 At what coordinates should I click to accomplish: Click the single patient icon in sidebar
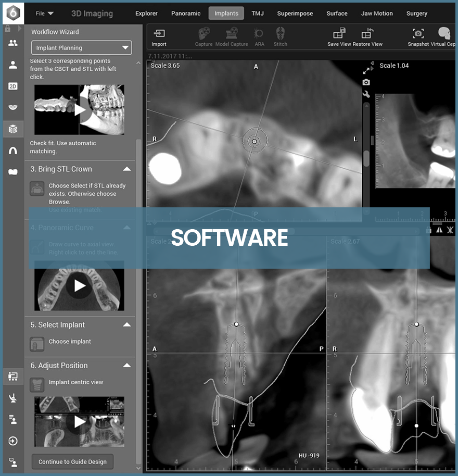click(x=12, y=65)
